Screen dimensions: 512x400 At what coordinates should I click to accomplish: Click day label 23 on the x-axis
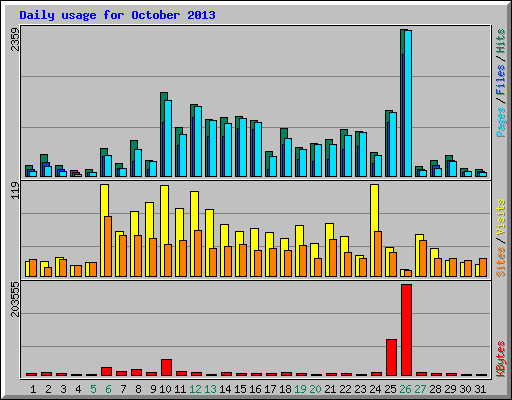click(x=360, y=389)
